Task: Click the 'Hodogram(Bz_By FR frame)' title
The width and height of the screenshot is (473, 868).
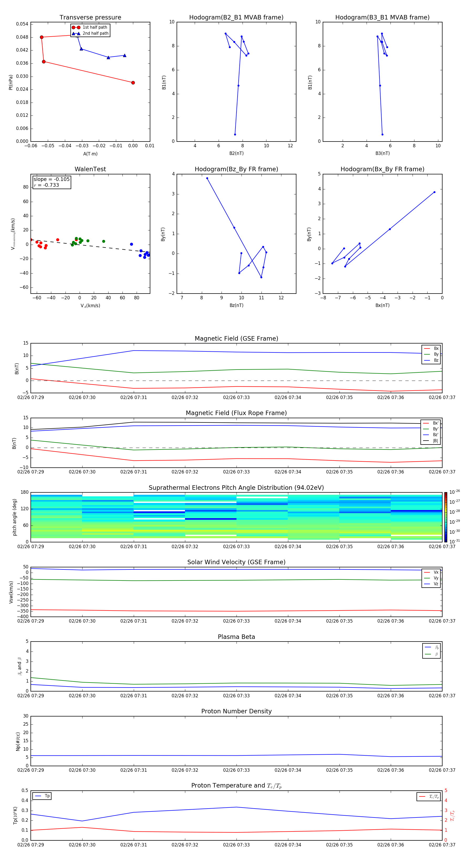Action: coord(236,169)
